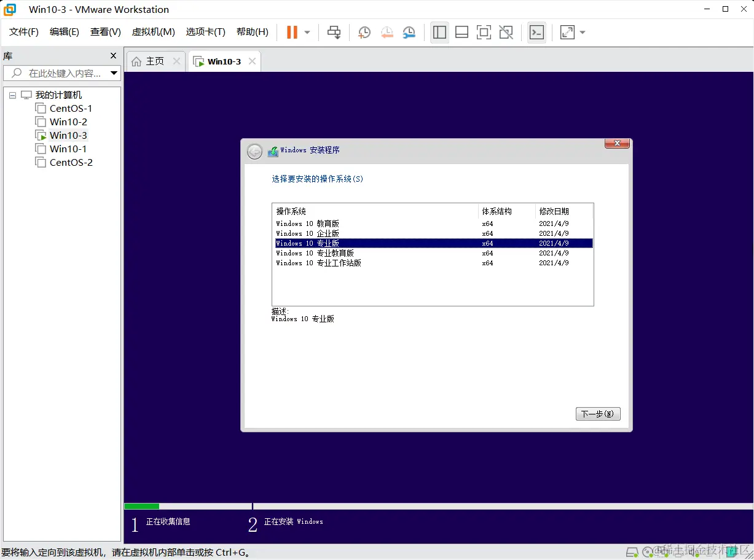Viewport: 754px width, 560px height.
Task: Select Windows 10 专业教育版 row
Action: point(434,253)
